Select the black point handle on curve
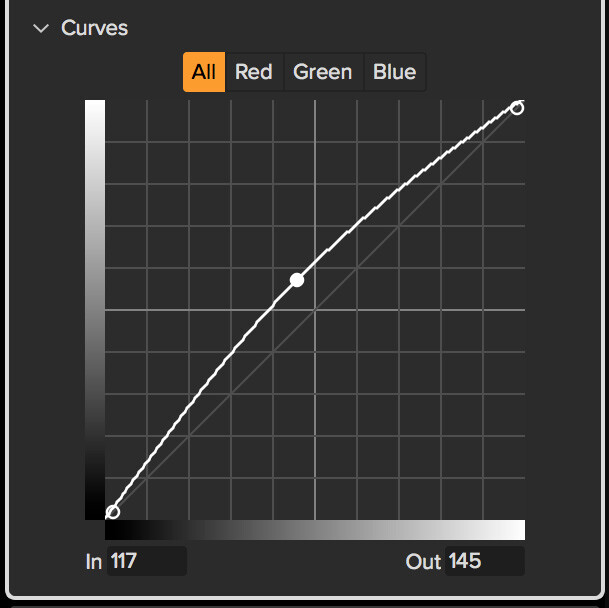609x608 pixels. tap(113, 512)
